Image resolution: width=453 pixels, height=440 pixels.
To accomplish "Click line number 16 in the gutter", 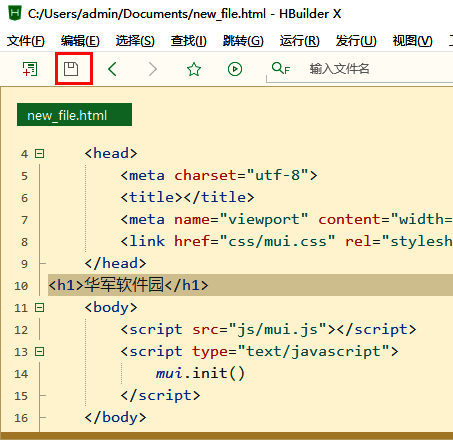I will tap(21, 418).
